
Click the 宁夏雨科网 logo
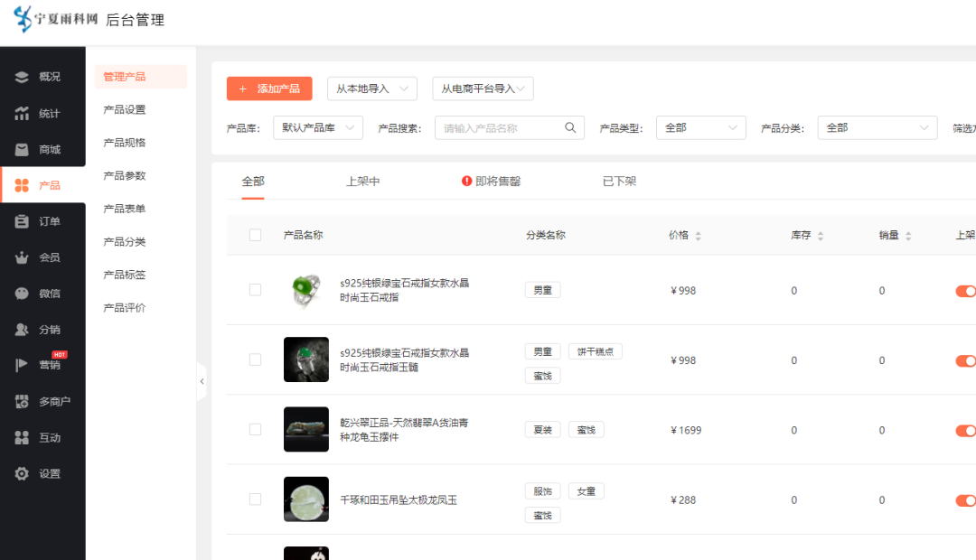[55, 19]
